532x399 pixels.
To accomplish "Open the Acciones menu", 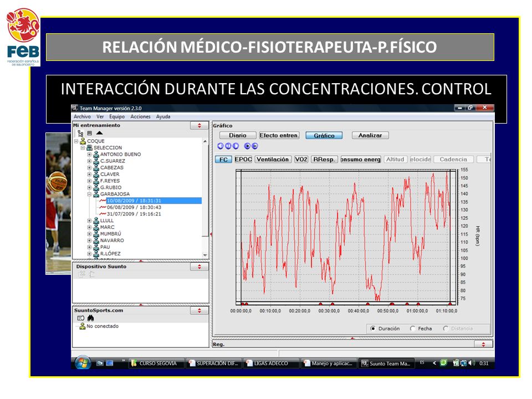I will (x=140, y=116).
